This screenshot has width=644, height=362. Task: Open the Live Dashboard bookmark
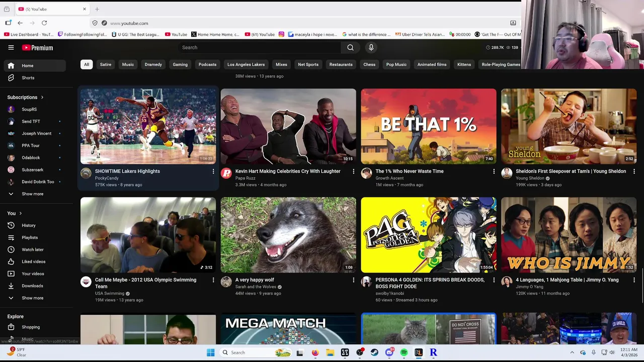pos(29,34)
